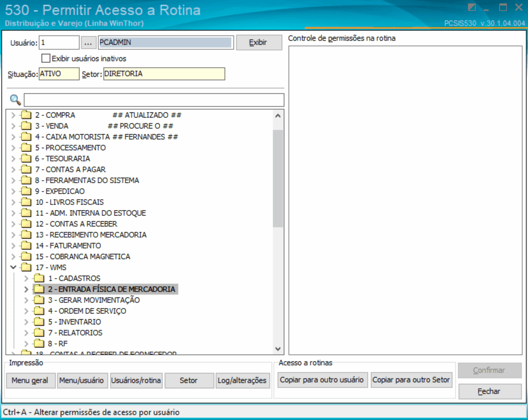528x420 pixels.
Task: Click the folder icon of 5 - PROCESSAMENTO
Action: 26,148
